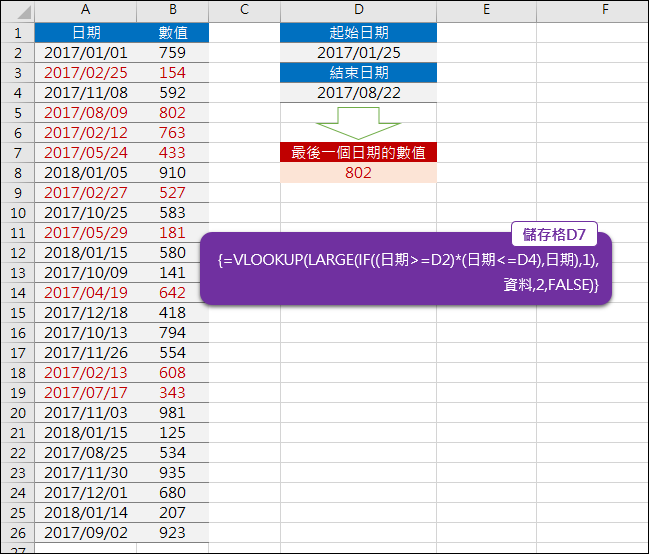Click the 數值 header cell
This screenshot has height=554, width=649.
pyautogui.click(x=173, y=33)
